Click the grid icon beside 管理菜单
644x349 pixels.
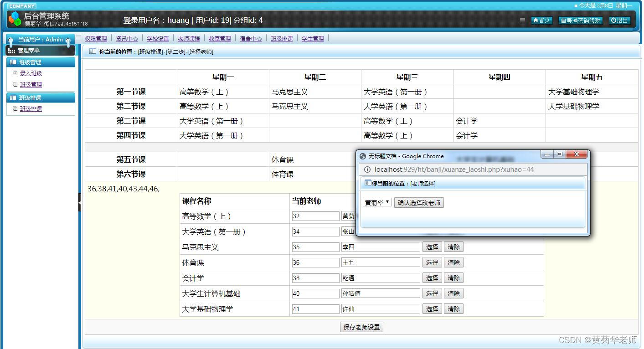coord(10,50)
